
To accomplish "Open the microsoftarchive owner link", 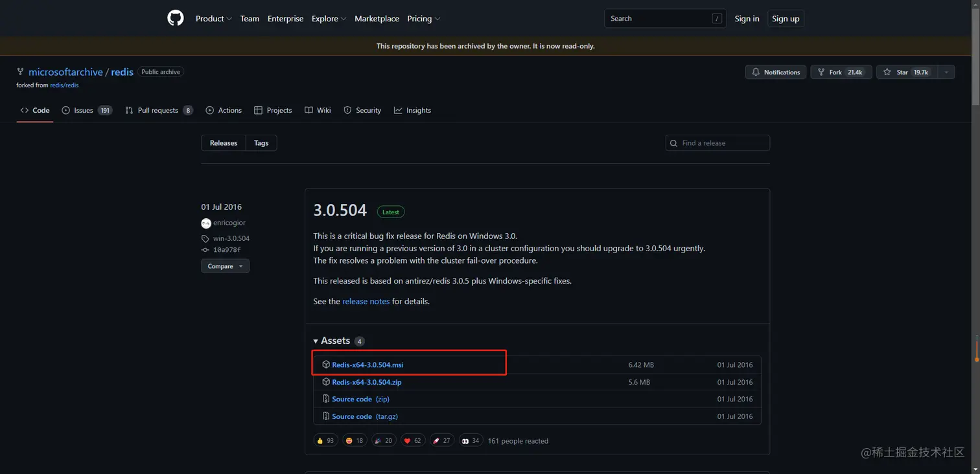I will (65, 72).
